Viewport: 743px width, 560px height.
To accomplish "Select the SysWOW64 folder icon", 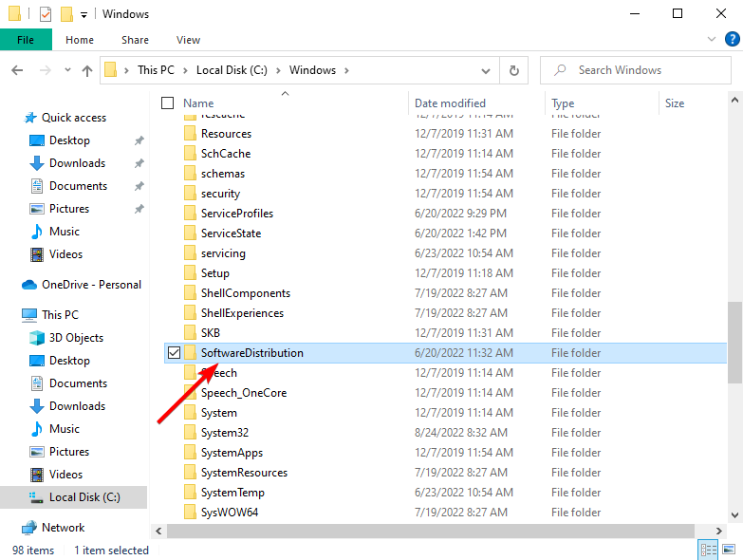I will tap(190, 513).
